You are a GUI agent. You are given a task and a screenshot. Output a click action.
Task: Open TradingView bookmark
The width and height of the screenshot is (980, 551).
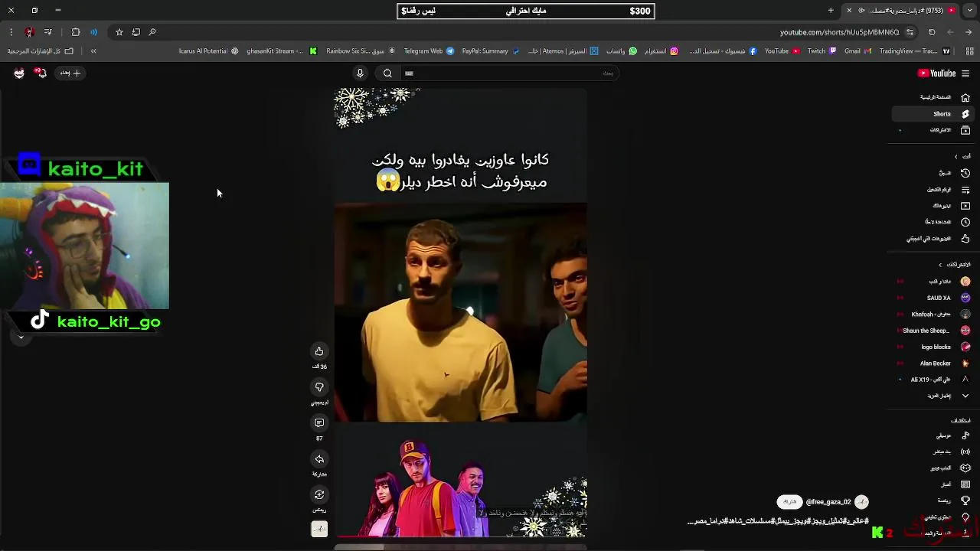click(915, 51)
